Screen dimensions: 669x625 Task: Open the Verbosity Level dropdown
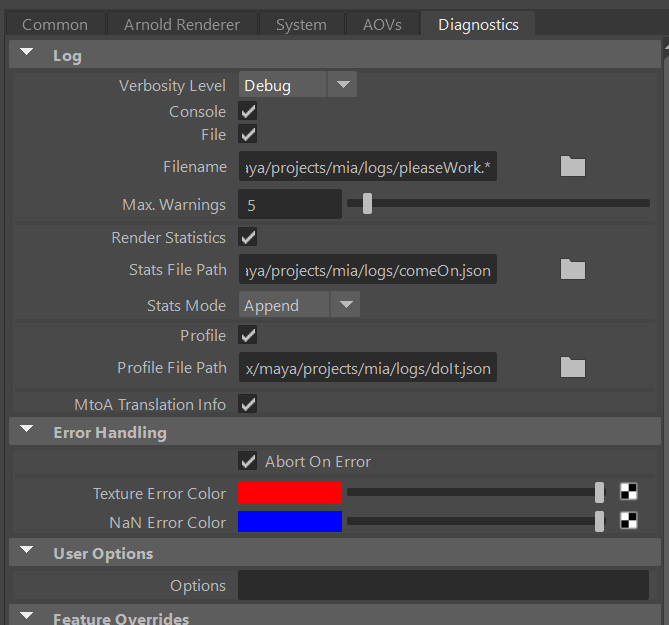click(298, 84)
